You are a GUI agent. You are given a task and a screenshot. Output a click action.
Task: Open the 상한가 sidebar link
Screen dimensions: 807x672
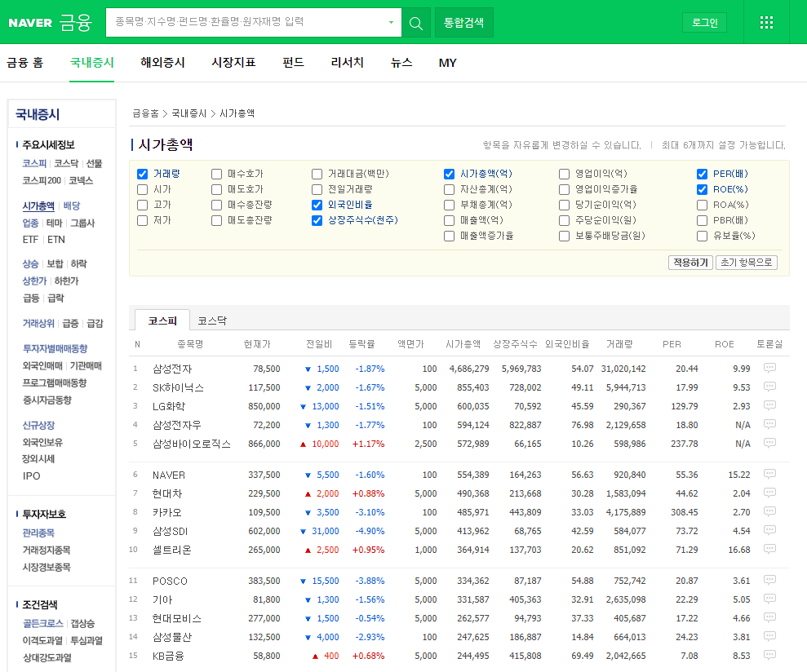(34, 281)
